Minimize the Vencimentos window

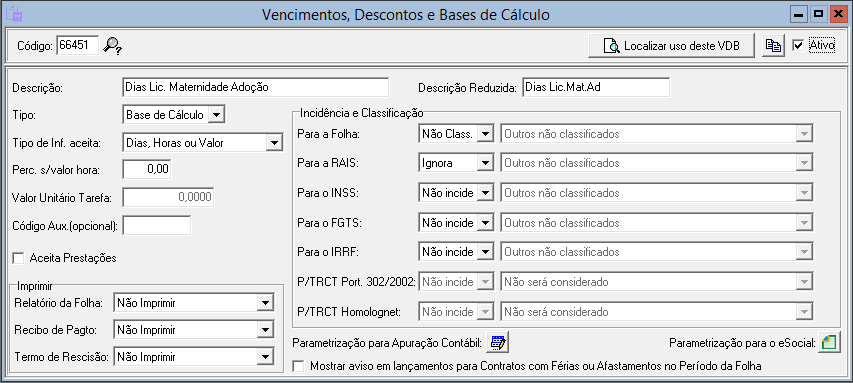(x=799, y=15)
